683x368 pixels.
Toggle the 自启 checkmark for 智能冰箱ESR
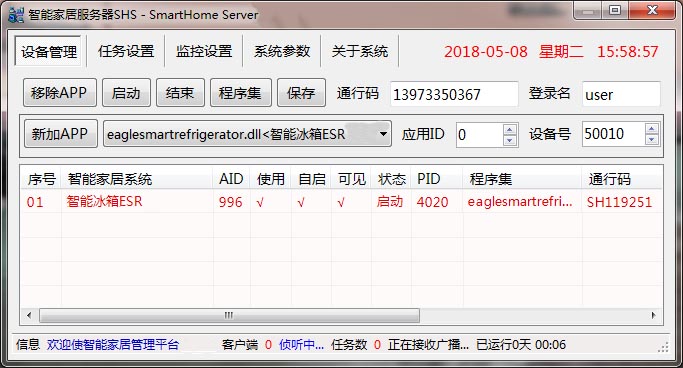pos(301,202)
